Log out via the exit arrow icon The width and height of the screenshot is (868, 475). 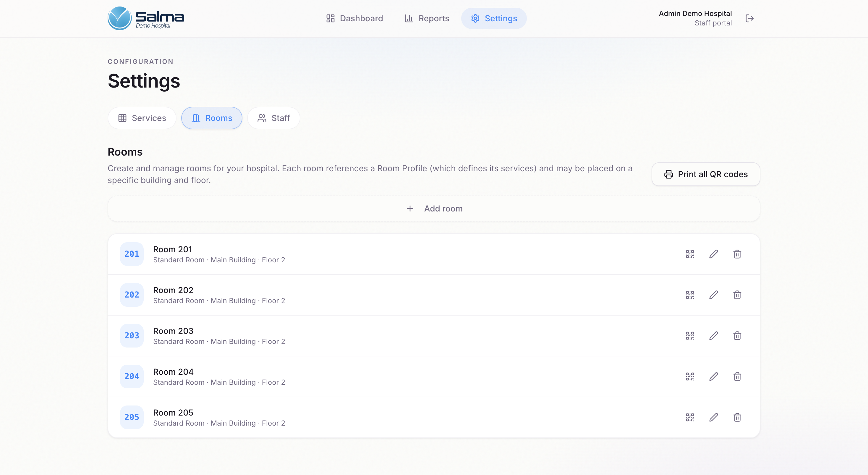click(x=749, y=18)
